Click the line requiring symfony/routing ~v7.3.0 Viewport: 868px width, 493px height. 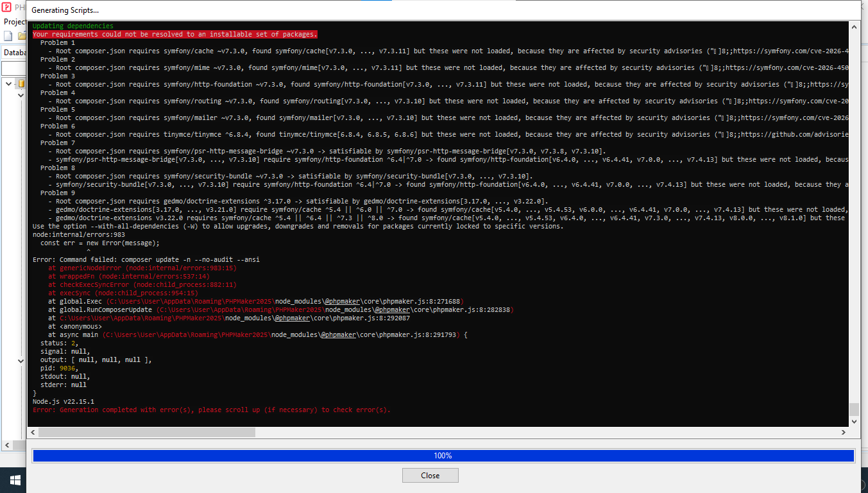[448, 101]
